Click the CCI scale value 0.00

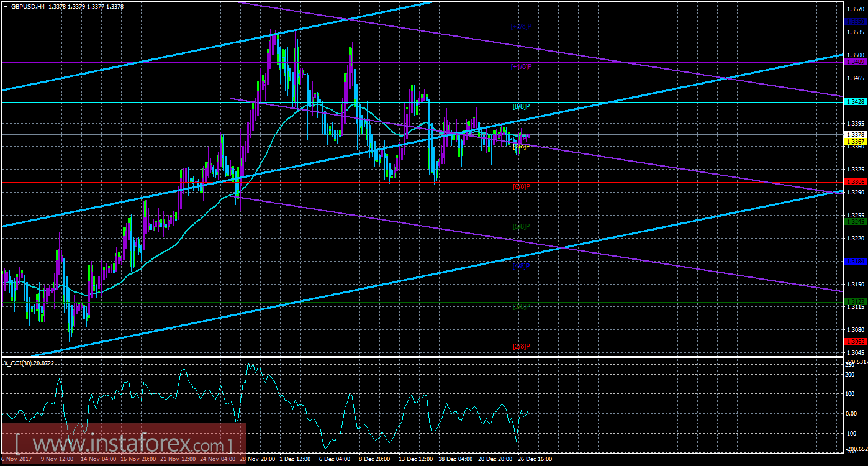tap(852, 413)
